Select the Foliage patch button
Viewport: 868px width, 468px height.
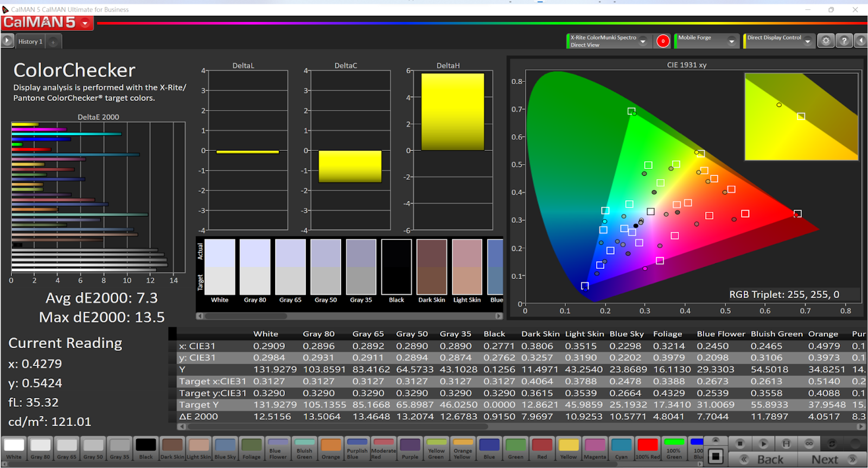[251, 448]
